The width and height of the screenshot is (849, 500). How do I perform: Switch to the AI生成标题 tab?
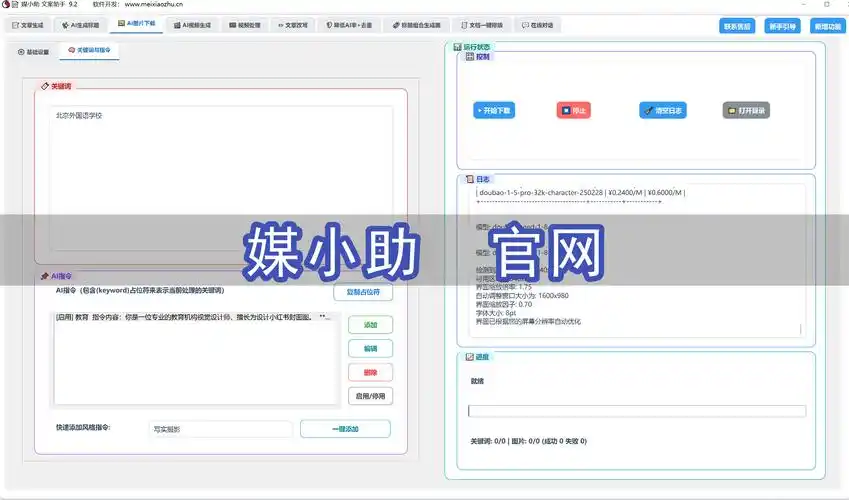click(x=81, y=25)
